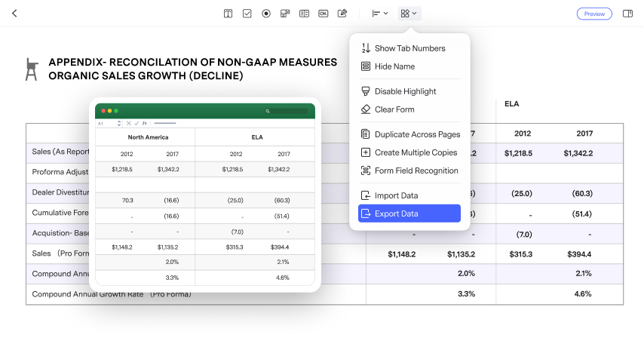Select the Text Field tool
644x341 pixels.
(x=228, y=14)
